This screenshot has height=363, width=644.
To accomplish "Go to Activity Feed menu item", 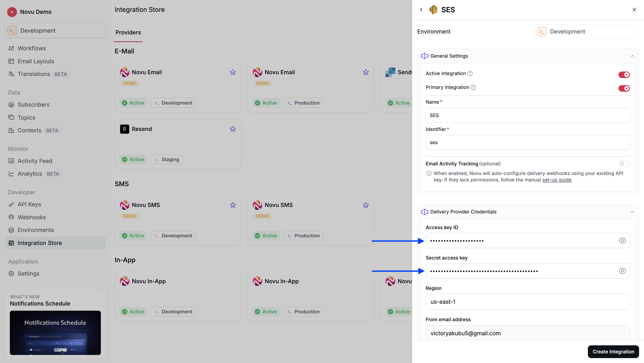I will click(35, 161).
